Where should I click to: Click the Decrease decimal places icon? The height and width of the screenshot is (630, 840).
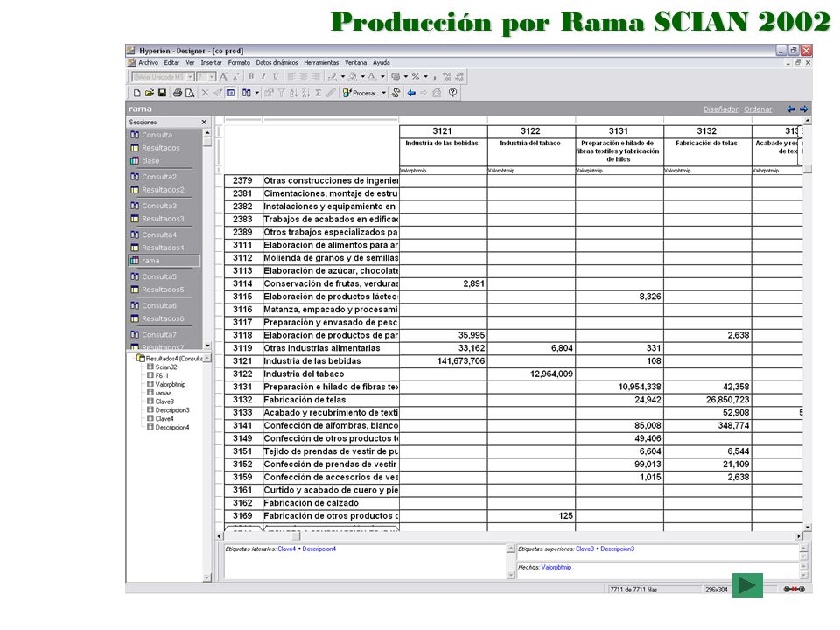click(x=459, y=77)
